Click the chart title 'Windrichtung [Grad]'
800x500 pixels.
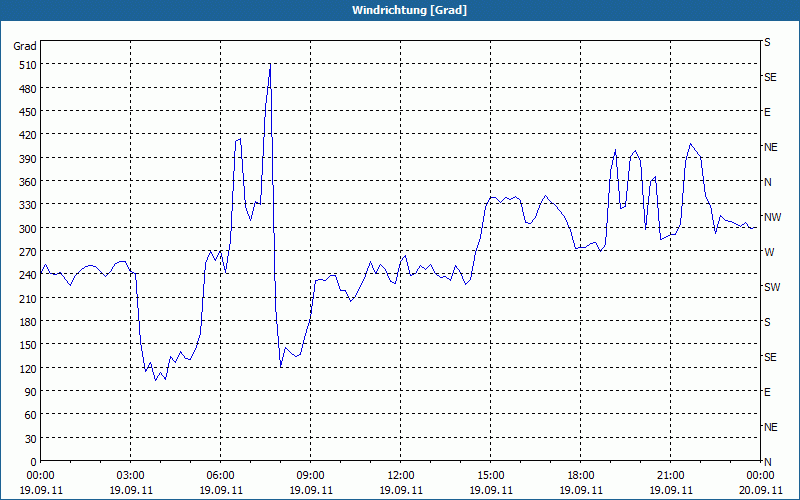(409, 10)
